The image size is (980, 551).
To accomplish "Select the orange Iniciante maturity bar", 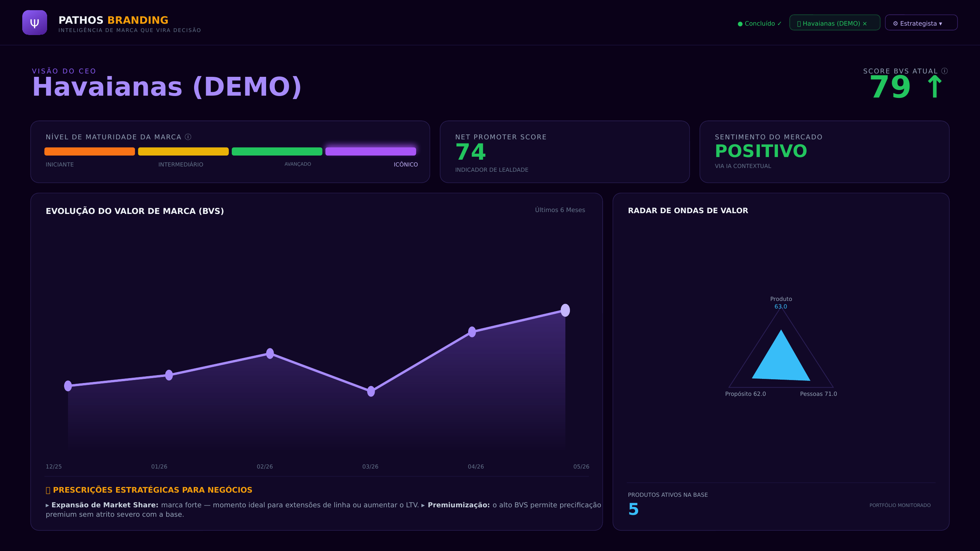I will pyautogui.click(x=89, y=151).
